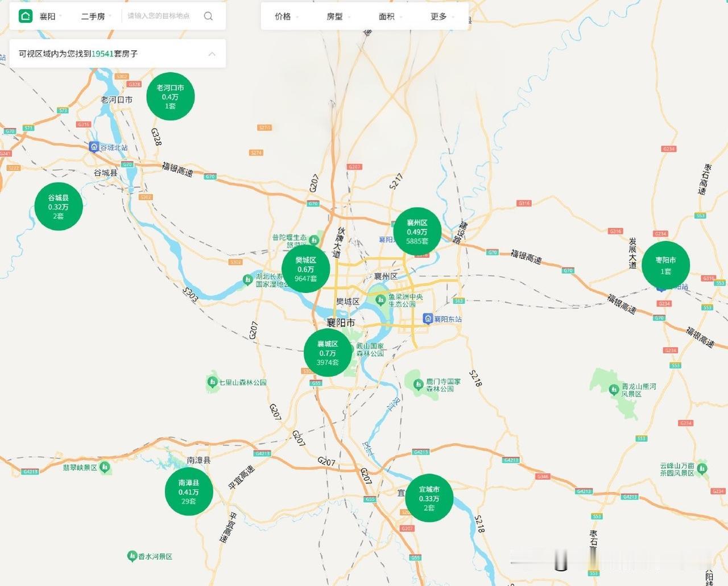Click the 鹿门寺国家森林公园 park icon

click(x=419, y=385)
